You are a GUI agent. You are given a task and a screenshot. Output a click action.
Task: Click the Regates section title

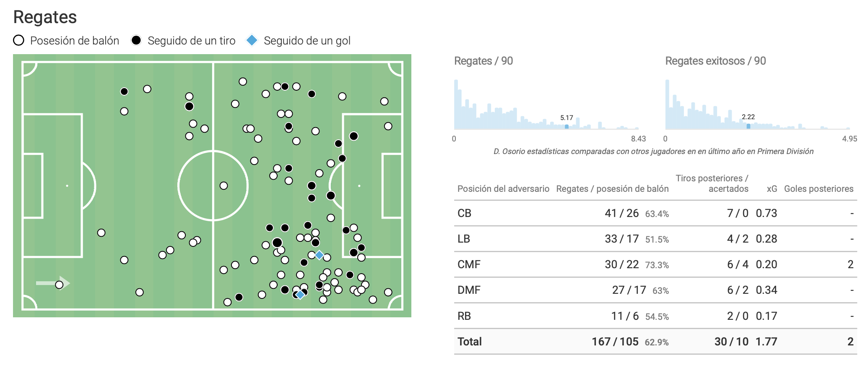[x=45, y=17]
